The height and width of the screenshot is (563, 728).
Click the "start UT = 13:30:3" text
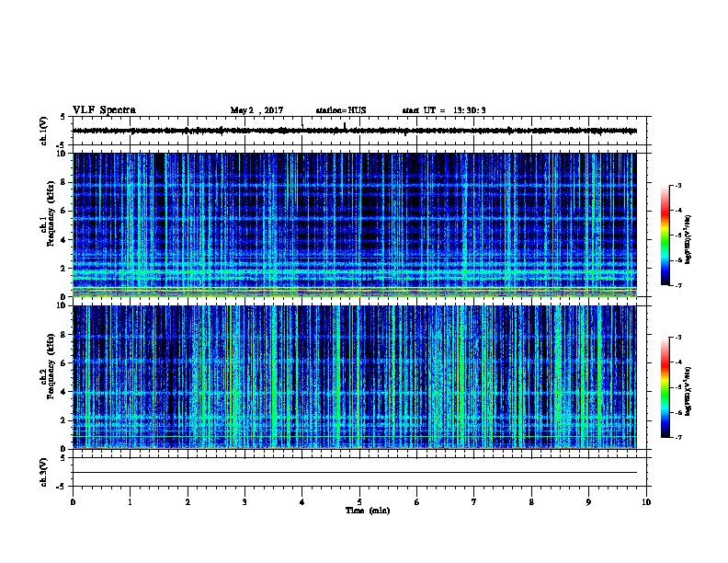tap(444, 110)
